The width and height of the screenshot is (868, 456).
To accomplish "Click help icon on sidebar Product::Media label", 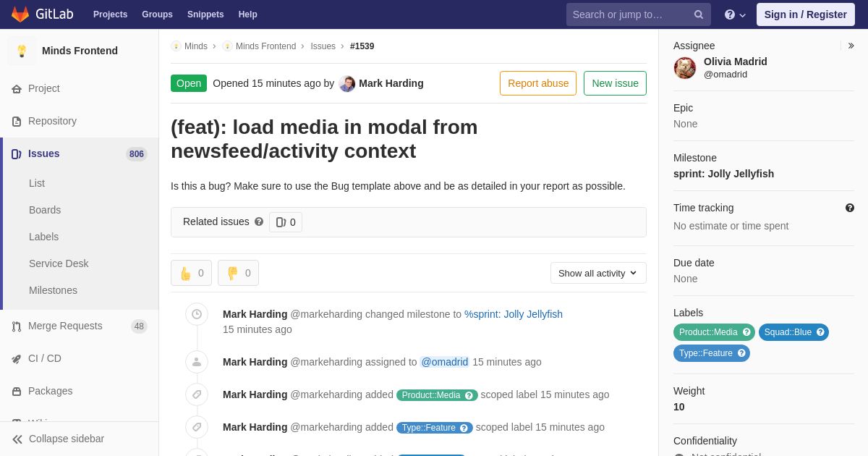I will (x=746, y=332).
